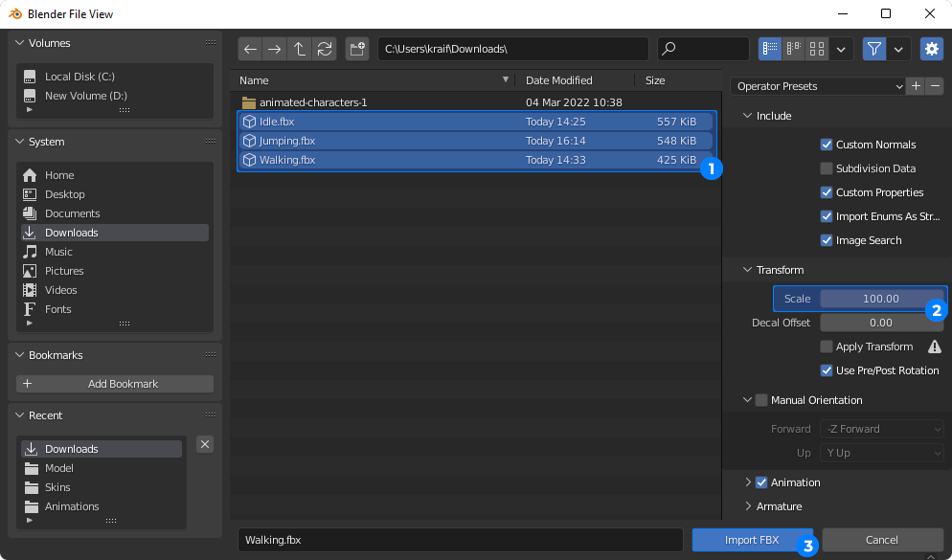Image resolution: width=952 pixels, height=560 pixels.
Task: Refresh the file list
Action: (325, 49)
